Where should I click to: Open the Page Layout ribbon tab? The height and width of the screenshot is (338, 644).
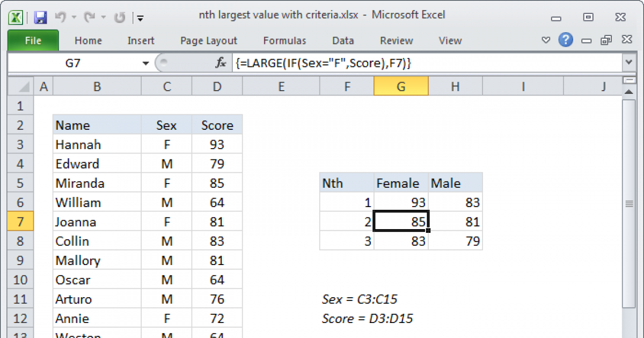tap(209, 41)
